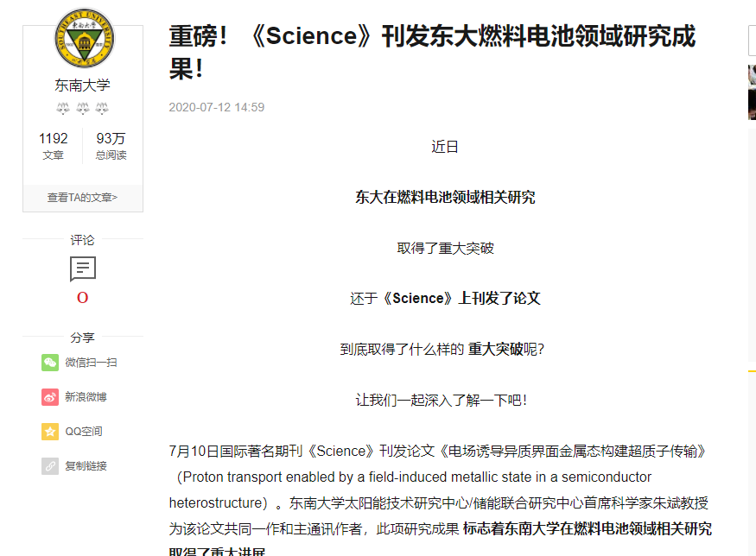The width and height of the screenshot is (756, 556).
Task: Select the red comment count showing 0
Action: point(82,297)
